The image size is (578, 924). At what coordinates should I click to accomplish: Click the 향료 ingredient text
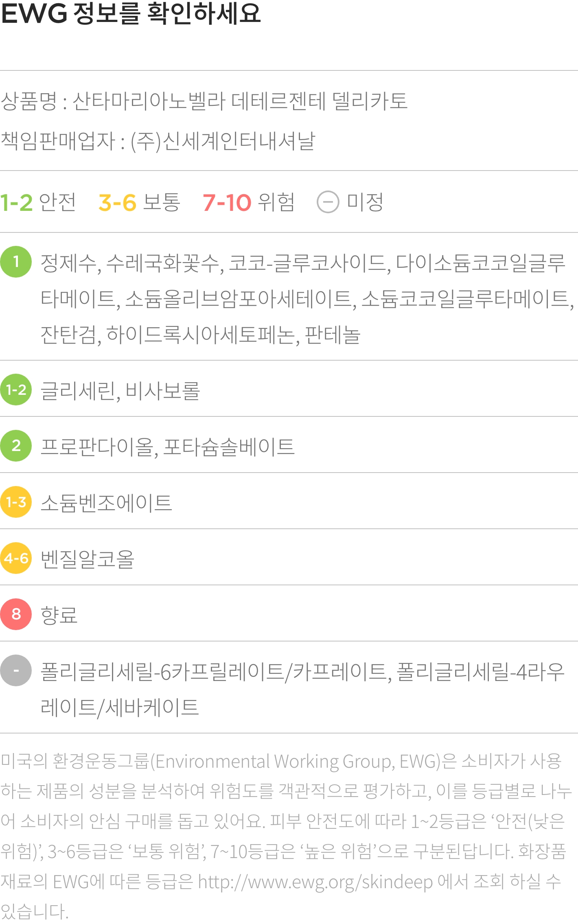tap(59, 615)
